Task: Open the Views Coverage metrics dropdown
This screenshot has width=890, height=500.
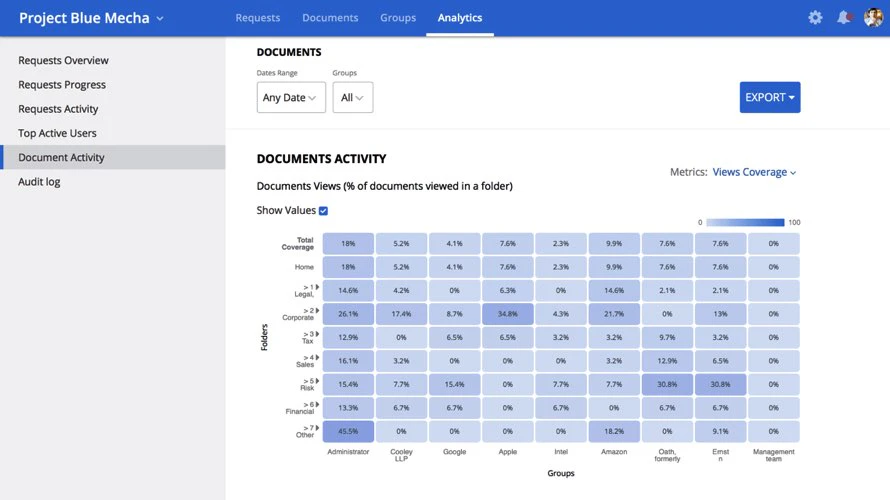Action: click(754, 172)
